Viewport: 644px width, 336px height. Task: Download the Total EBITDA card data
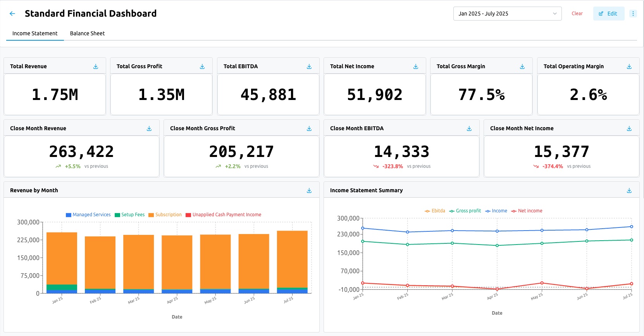click(x=309, y=67)
